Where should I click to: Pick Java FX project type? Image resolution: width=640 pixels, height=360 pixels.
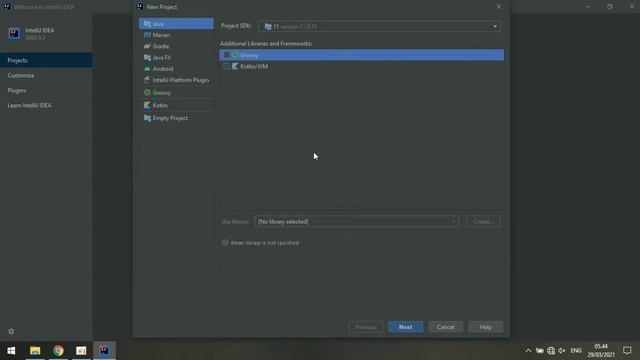click(x=176, y=58)
